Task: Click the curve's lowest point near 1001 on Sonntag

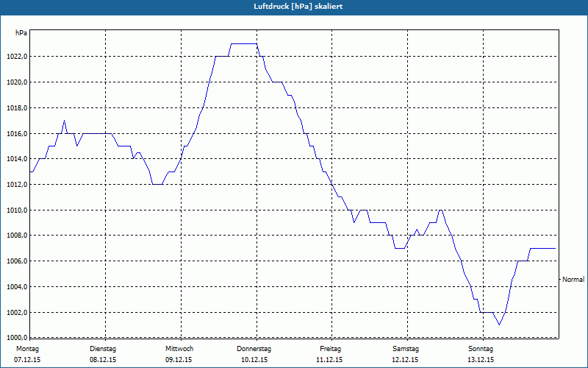Action: [x=499, y=325]
